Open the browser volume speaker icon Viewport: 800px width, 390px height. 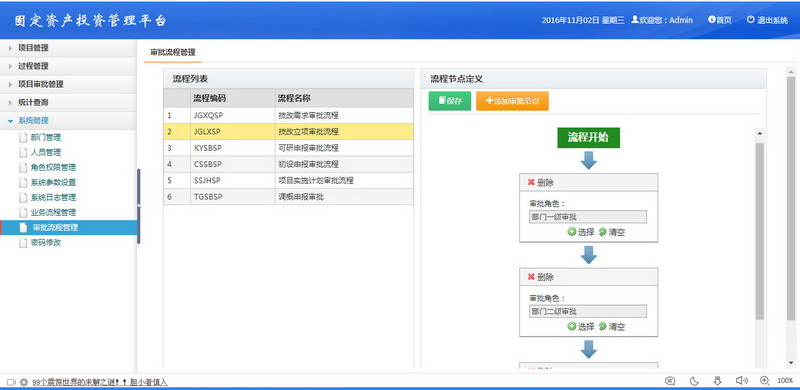coord(741,380)
